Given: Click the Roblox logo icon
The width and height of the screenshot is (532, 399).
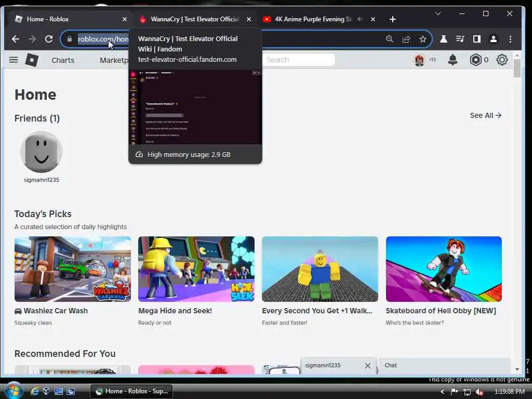Looking at the screenshot, I should coord(32,60).
